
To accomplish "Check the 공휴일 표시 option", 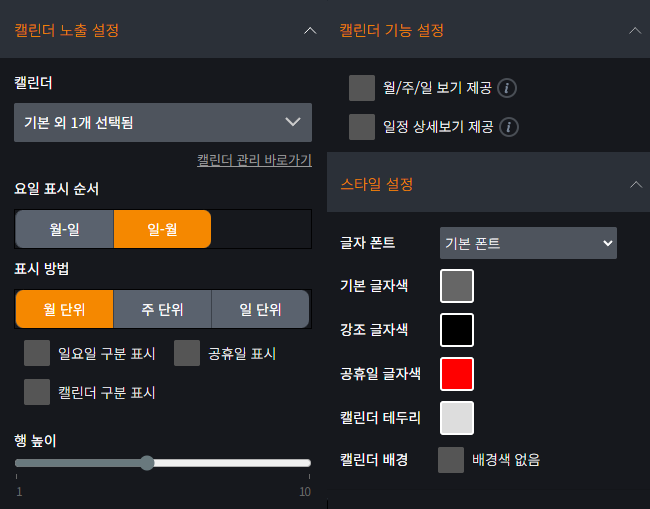I will [x=187, y=353].
